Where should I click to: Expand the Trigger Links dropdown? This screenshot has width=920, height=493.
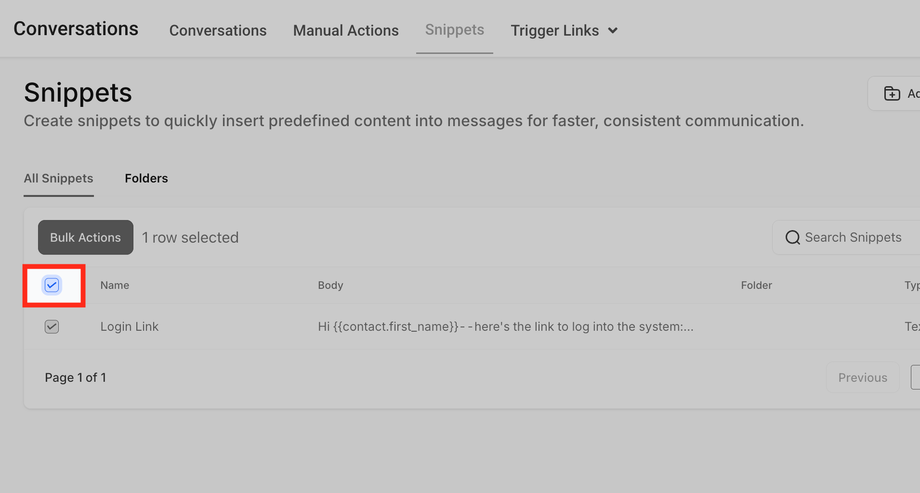pyautogui.click(x=564, y=30)
